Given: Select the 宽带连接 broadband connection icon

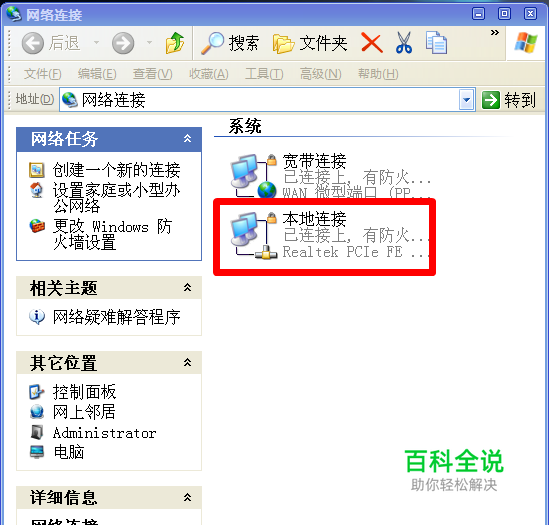Looking at the screenshot, I should click(253, 176).
